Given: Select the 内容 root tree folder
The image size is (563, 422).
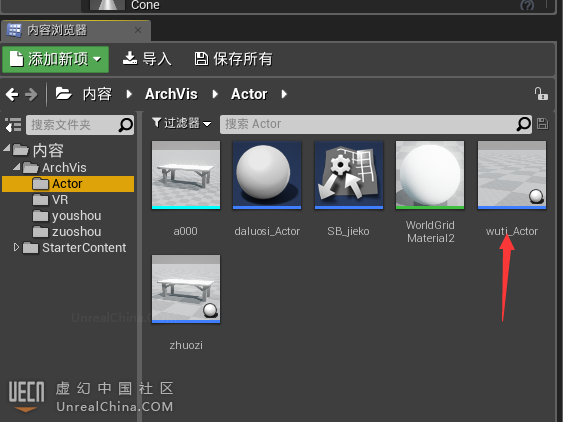Looking at the screenshot, I should click(38, 150).
